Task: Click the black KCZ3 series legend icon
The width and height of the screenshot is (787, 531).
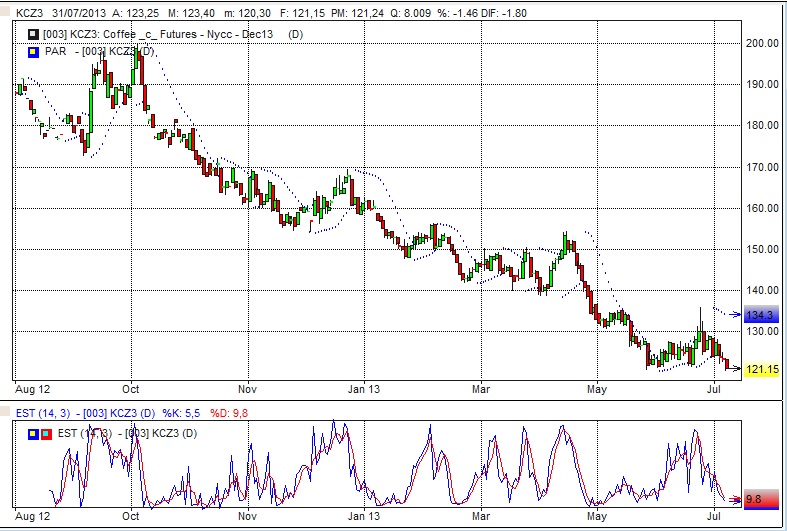Action: click(32, 35)
